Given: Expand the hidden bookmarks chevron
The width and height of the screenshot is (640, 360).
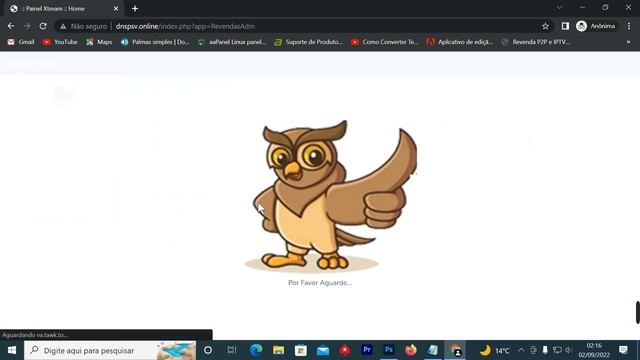Looking at the screenshot, I should click(x=629, y=42).
